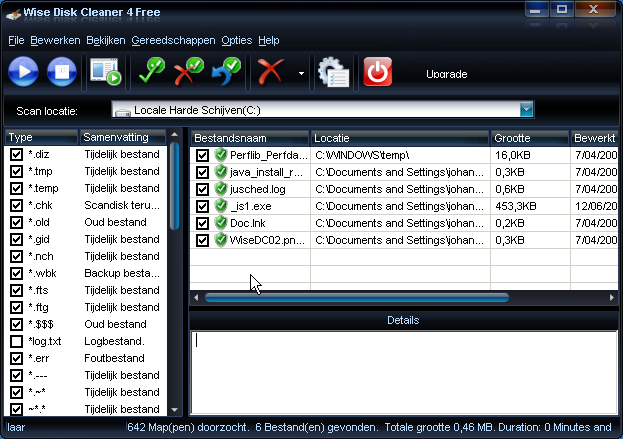Screen dimensions: 623x439
Task: Select the 16,0KB size cell
Action: 530,155
